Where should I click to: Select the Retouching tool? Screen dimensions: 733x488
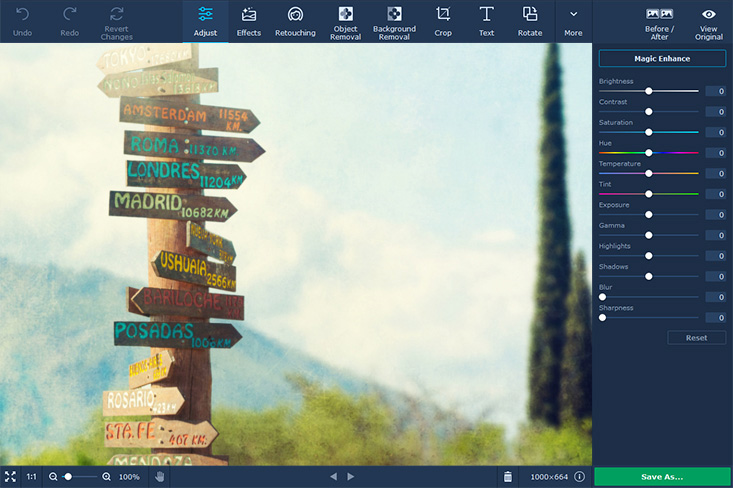(x=295, y=22)
